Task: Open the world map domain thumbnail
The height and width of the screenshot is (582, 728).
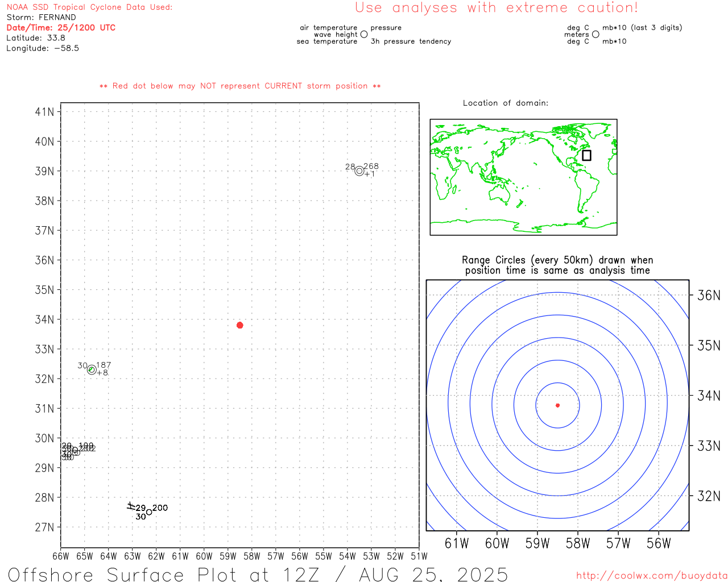Action: [x=523, y=177]
